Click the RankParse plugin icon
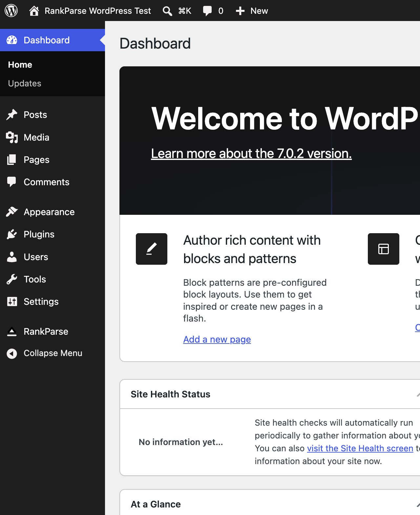This screenshot has height=515, width=420. [12, 331]
